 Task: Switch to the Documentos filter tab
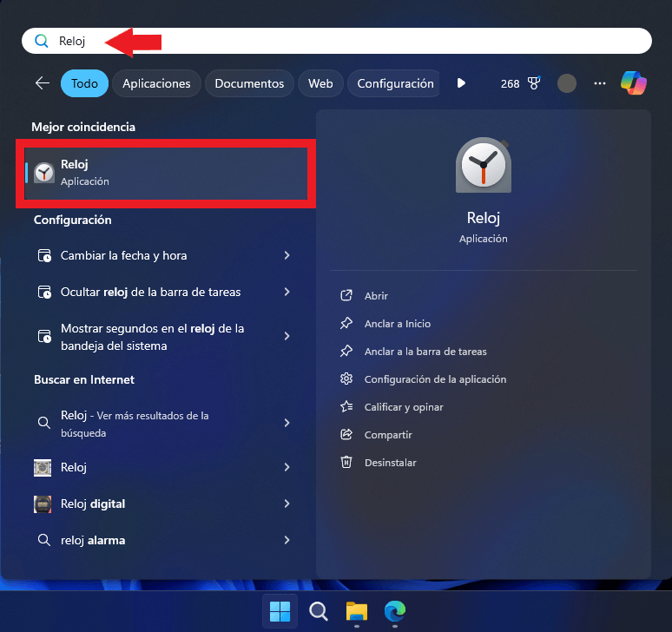[x=249, y=83]
